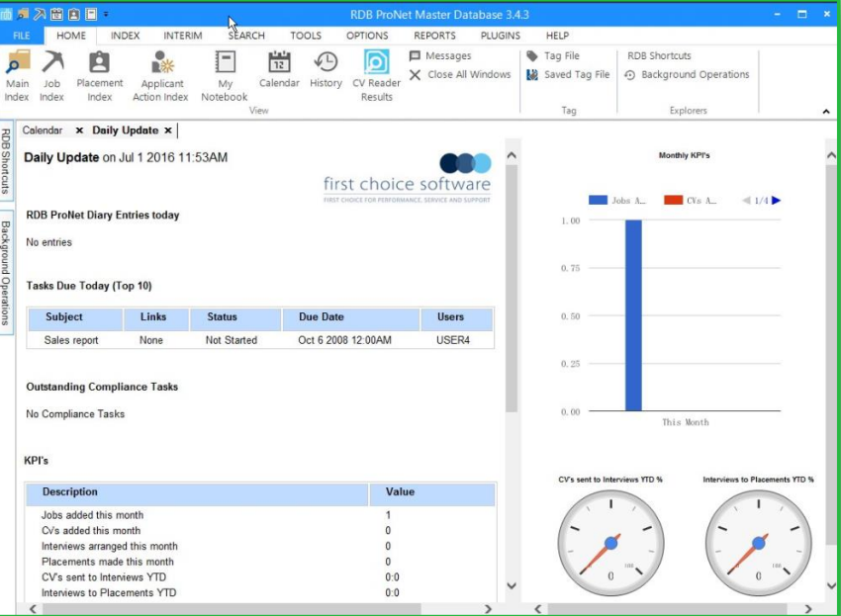Click the calendar icon in the title bar
841x616 pixels.
tap(56, 15)
